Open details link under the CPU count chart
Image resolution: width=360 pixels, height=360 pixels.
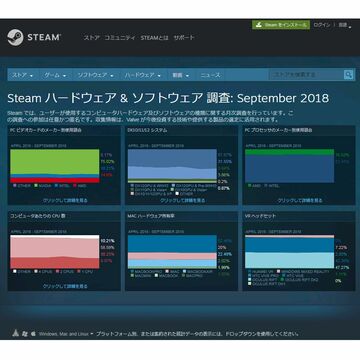pyautogui.click(x=65, y=286)
